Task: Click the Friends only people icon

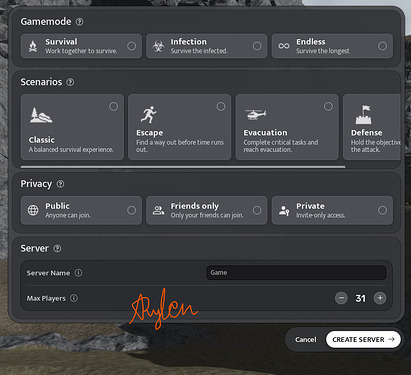Action: tap(158, 210)
